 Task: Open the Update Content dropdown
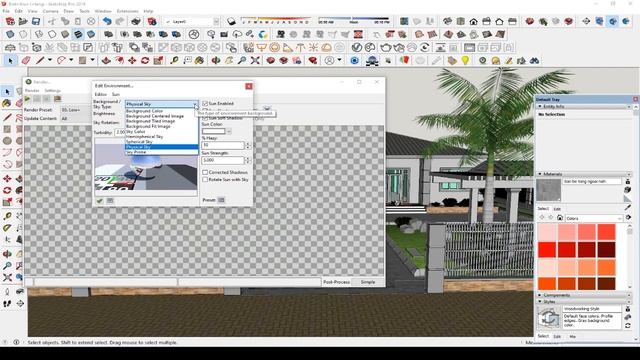pos(76,118)
